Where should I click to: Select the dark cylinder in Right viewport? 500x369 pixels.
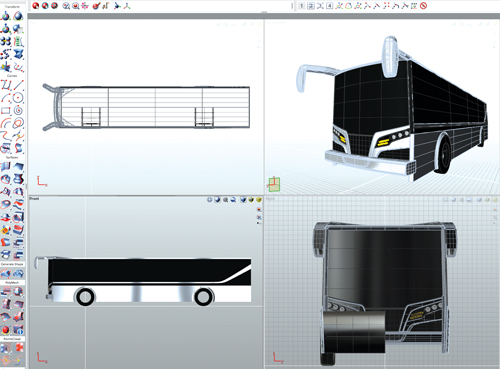[354, 332]
